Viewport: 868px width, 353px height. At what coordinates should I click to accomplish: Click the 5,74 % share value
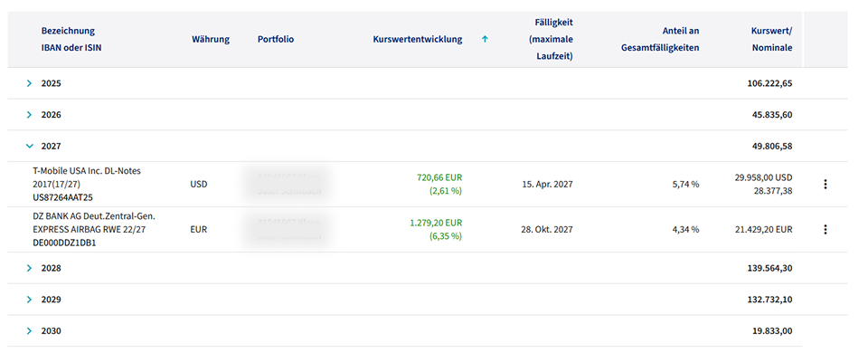click(x=685, y=185)
